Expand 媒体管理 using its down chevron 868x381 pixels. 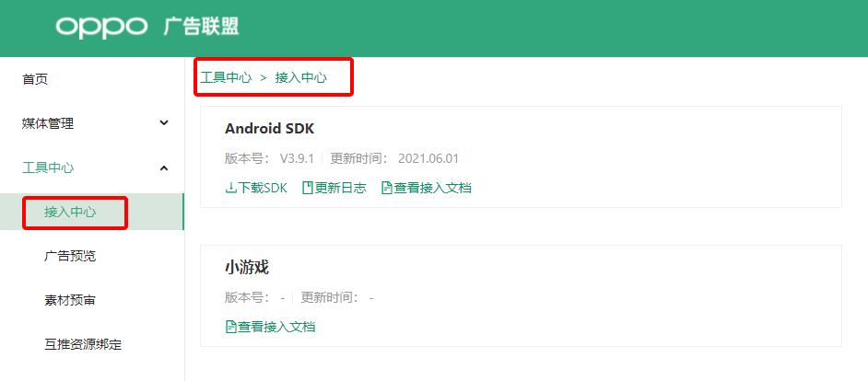click(x=164, y=122)
